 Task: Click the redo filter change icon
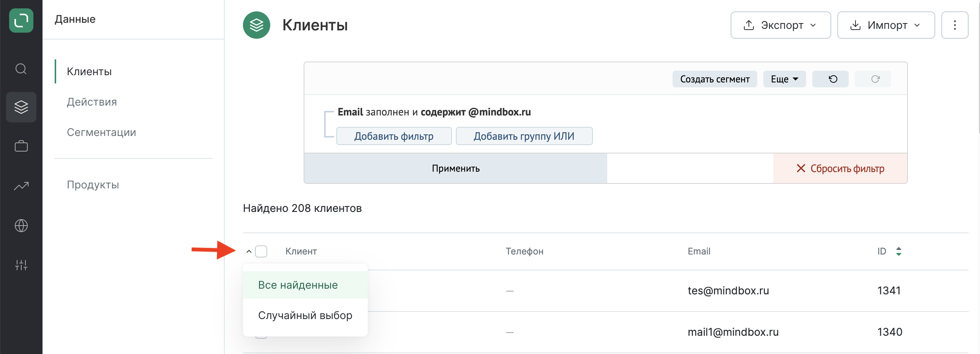pos(872,79)
